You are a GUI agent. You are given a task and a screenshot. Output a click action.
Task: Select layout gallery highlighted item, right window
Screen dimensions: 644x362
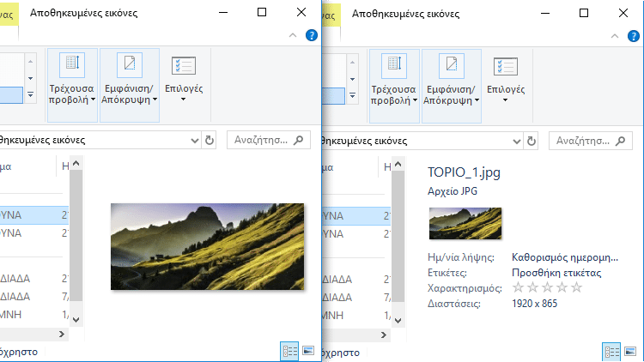[x=333, y=95]
